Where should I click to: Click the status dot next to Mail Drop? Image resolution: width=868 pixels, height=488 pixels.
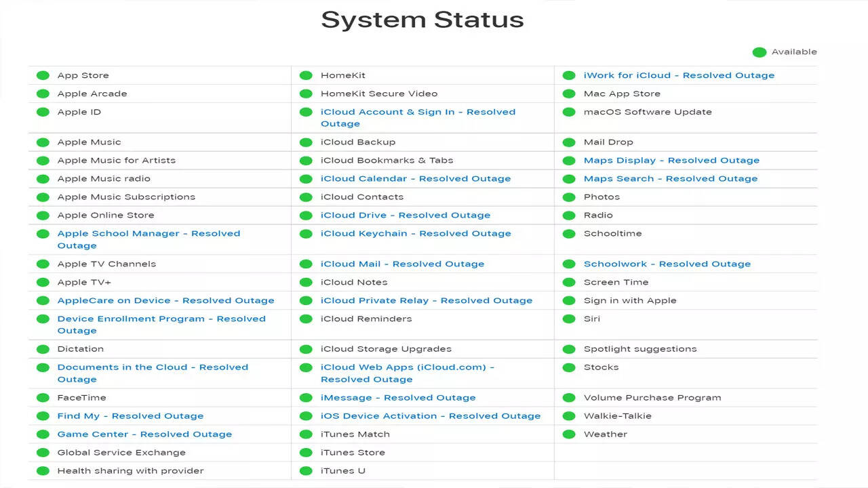point(569,142)
